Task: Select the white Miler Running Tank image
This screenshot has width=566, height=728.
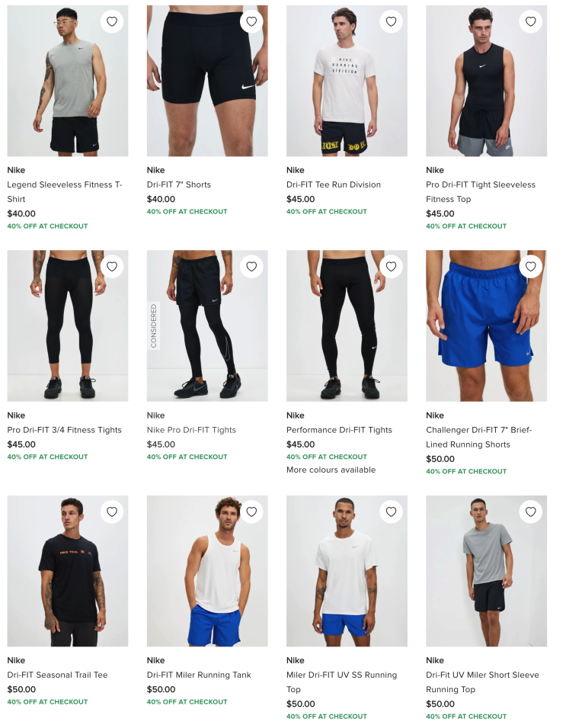Action: click(207, 571)
